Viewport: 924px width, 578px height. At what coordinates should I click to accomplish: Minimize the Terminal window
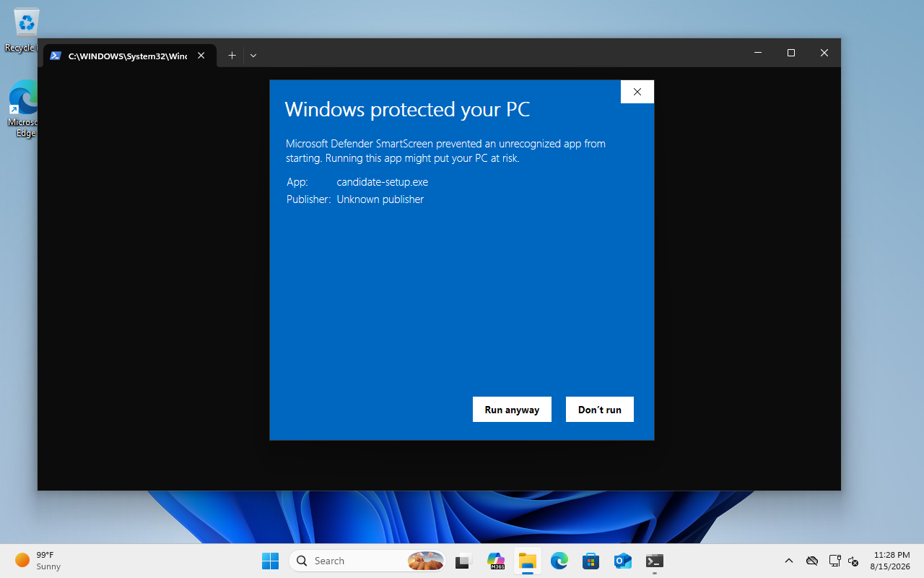click(x=758, y=53)
